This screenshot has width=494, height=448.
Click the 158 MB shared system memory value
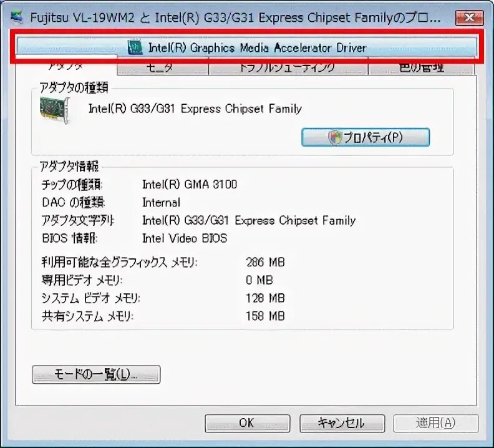[265, 316]
